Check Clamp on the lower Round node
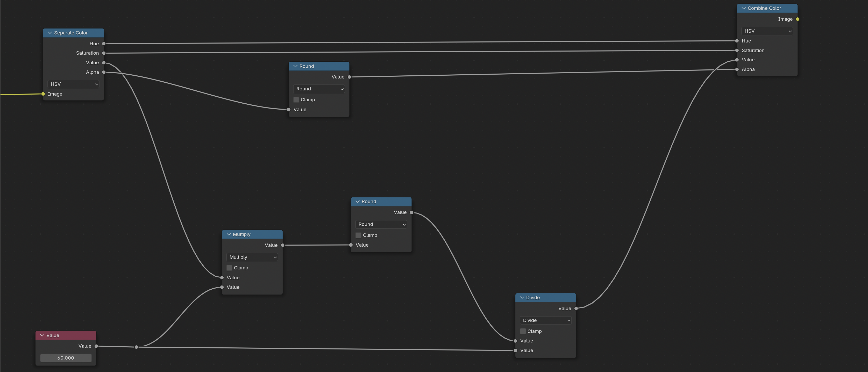 pyautogui.click(x=359, y=235)
